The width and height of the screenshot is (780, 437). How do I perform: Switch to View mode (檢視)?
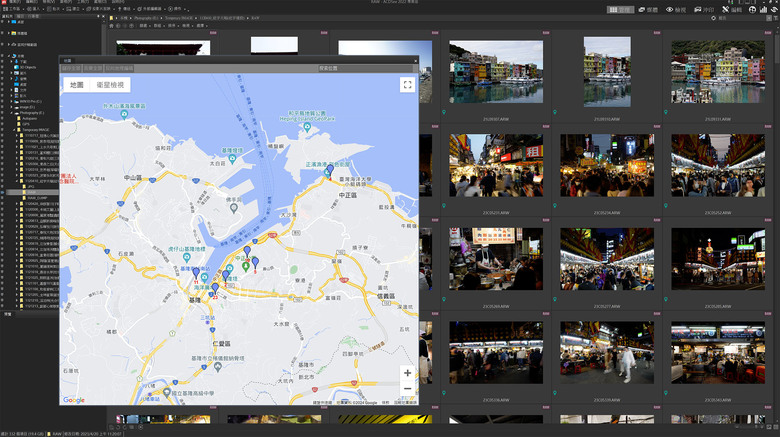(676, 9)
